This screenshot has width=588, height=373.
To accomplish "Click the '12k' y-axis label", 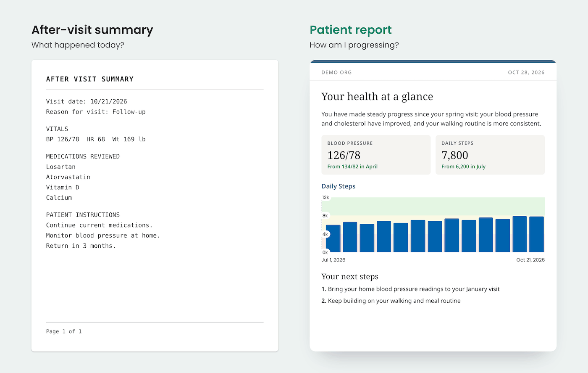I will (x=325, y=198).
